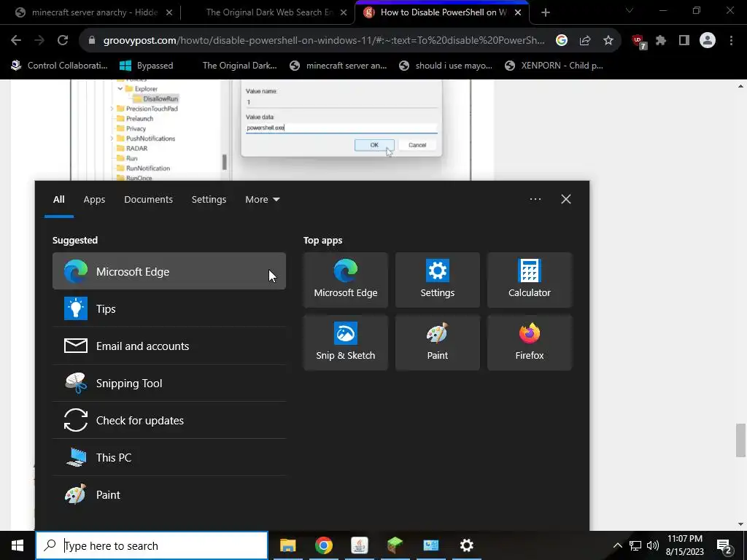Open Microsoft Edge from Suggested list
747x560 pixels.
pos(169,271)
